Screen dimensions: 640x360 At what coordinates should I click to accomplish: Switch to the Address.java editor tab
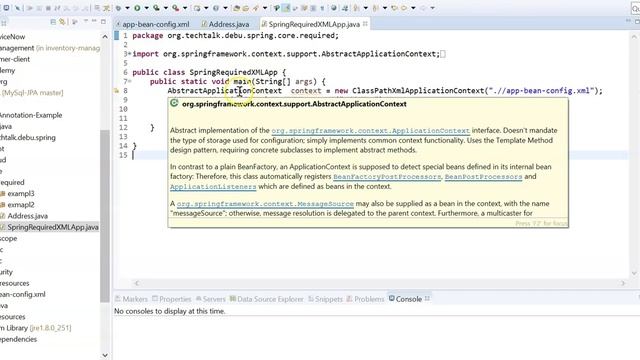tap(225, 24)
